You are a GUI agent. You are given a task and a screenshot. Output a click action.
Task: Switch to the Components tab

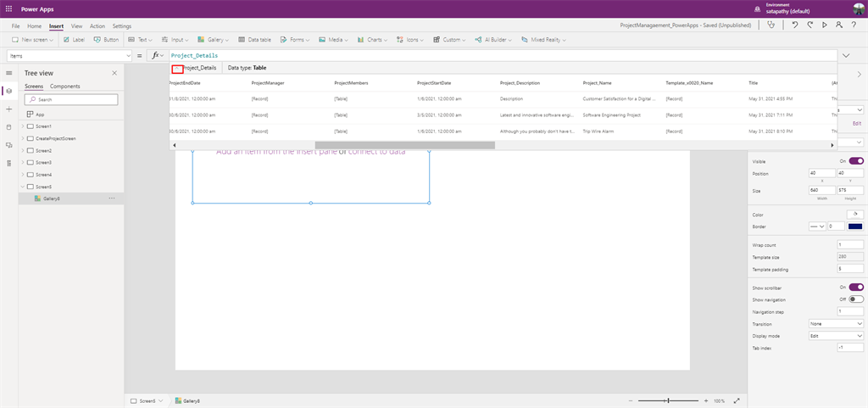[x=65, y=87]
